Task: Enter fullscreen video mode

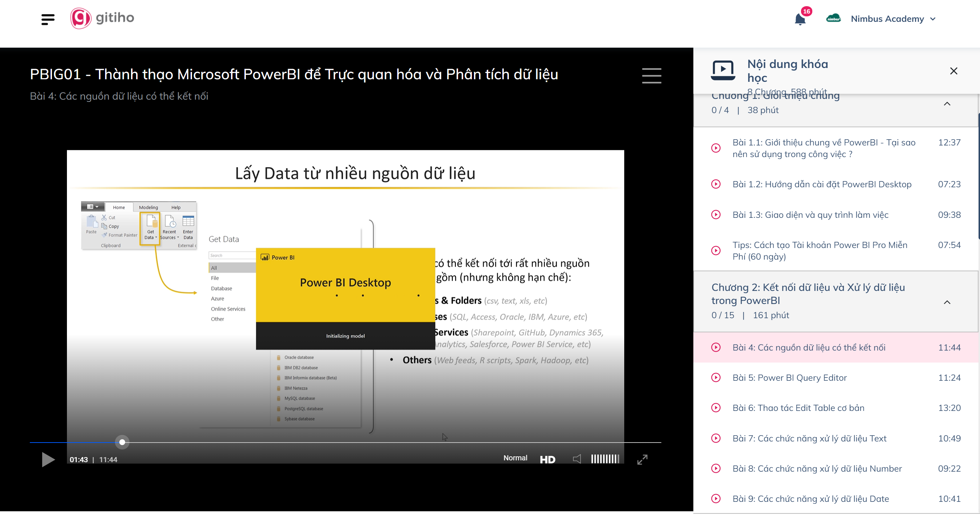Action: (x=642, y=459)
